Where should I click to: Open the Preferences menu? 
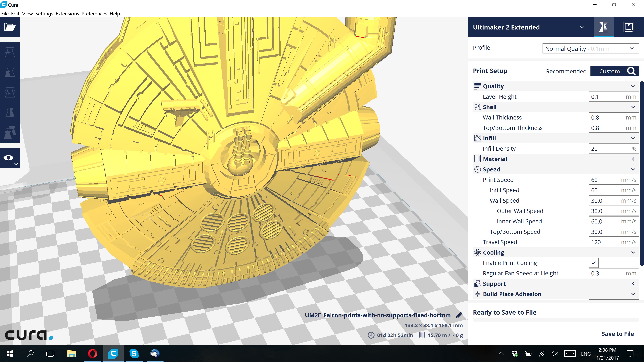pyautogui.click(x=94, y=14)
